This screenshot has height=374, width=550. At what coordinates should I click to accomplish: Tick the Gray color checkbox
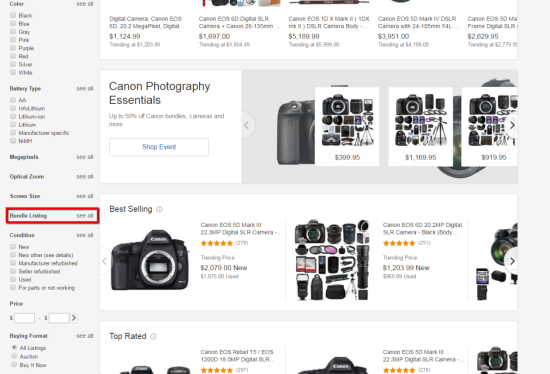13,32
